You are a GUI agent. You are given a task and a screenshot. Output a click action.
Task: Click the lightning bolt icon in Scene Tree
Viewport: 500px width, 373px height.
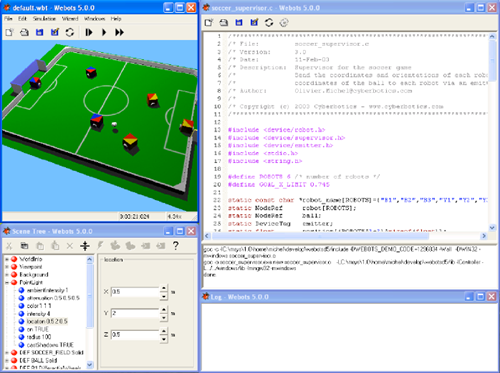[100, 246]
